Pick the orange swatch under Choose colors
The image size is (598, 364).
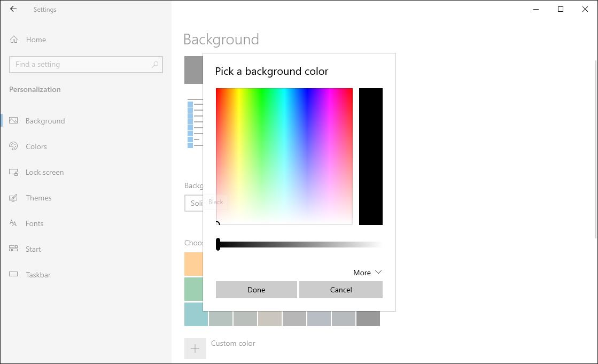[x=195, y=264]
